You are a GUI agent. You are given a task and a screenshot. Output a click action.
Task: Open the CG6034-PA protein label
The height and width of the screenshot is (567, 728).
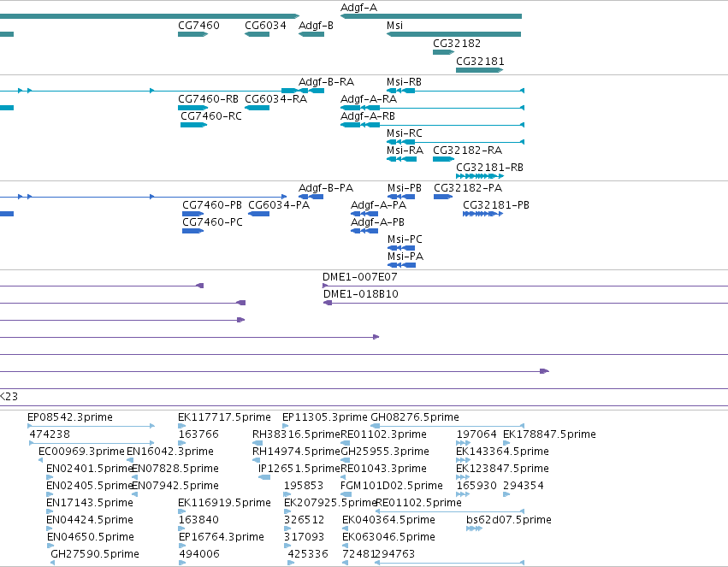pyautogui.click(x=279, y=205)
